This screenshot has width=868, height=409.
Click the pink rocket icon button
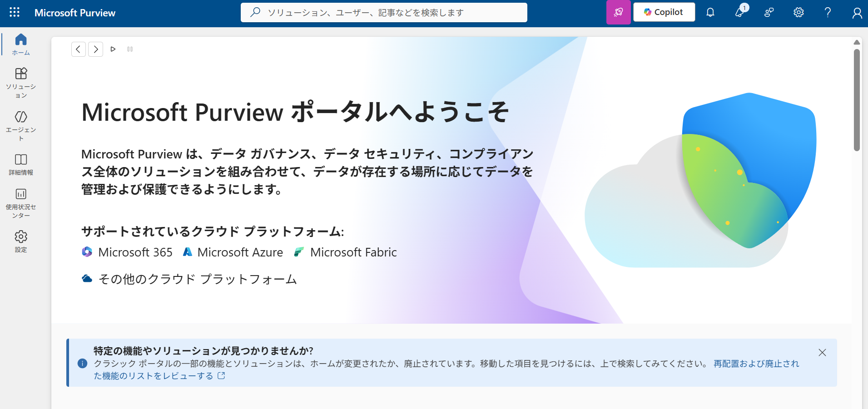click(618, 12)
